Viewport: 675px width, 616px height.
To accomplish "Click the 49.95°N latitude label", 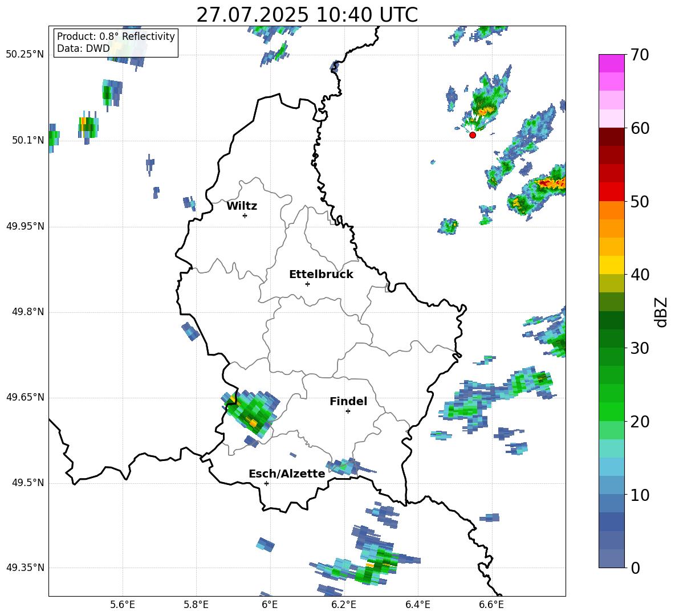I will click(x=25, y=226).
